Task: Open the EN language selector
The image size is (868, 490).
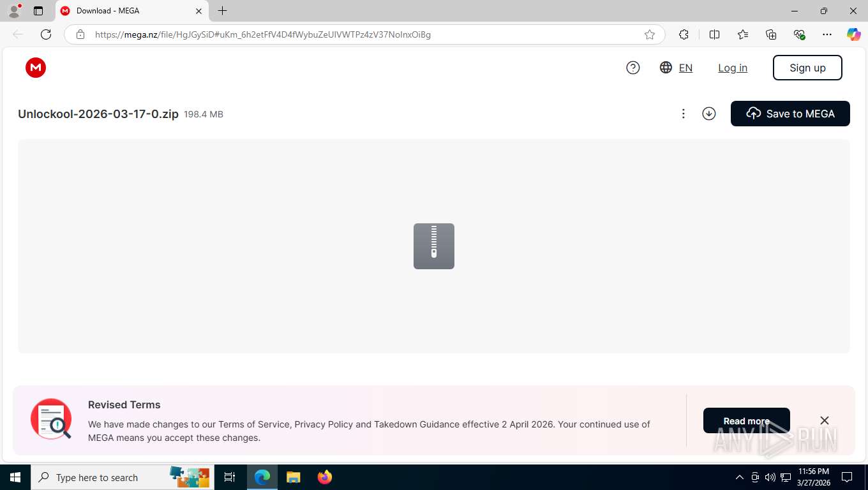Action: tap(685, 68)
